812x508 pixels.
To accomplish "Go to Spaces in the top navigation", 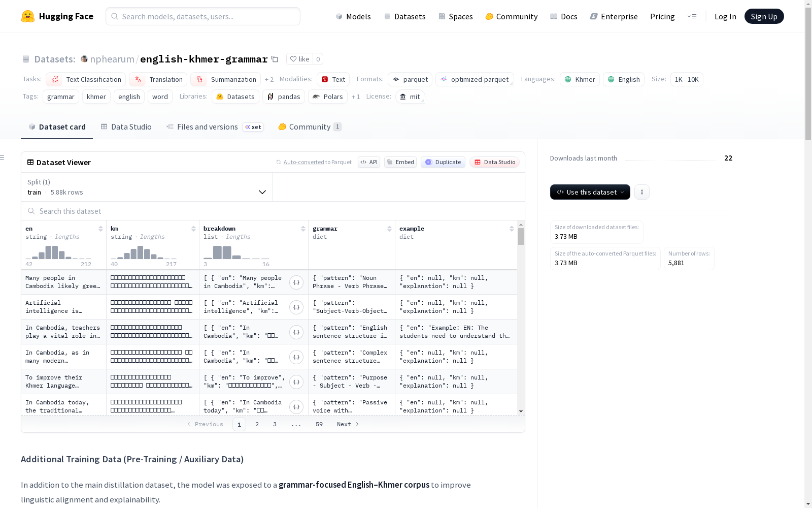I will pos(456,16).
